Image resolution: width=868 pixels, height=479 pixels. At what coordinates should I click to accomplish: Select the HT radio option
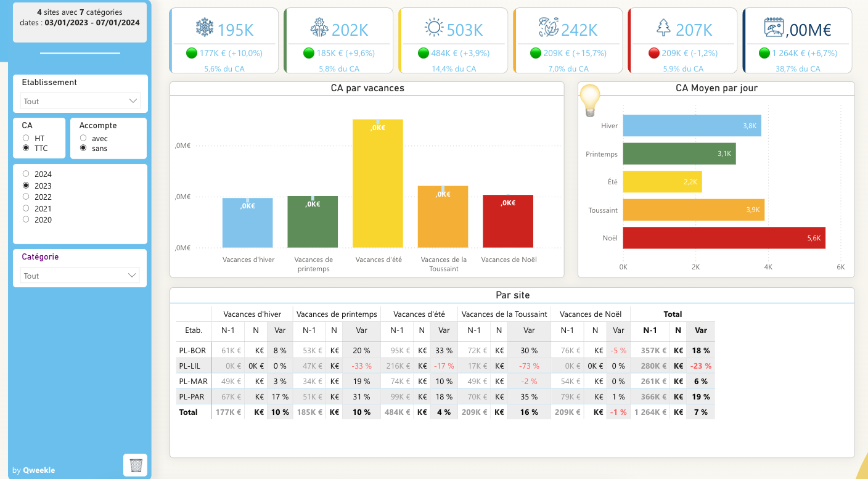[26, 138]
